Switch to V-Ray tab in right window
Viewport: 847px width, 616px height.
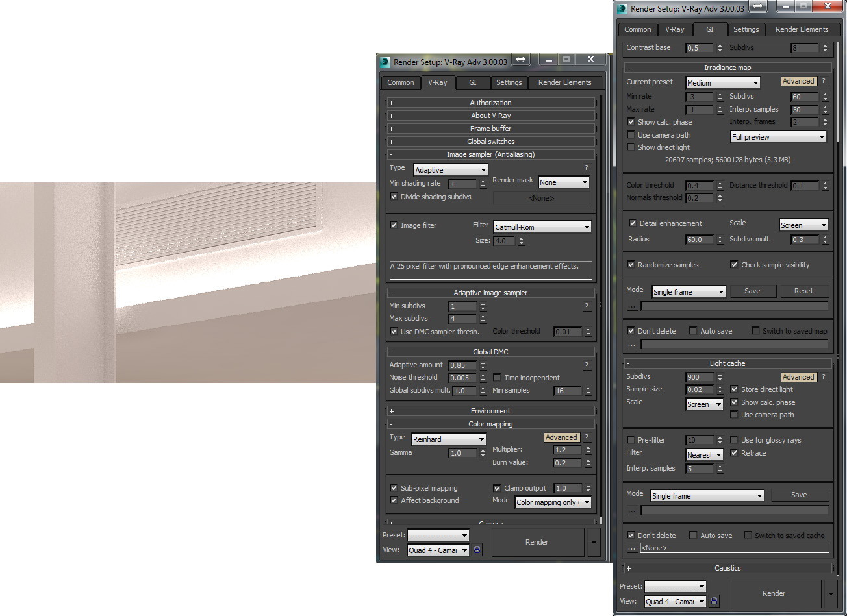(675, 29)
